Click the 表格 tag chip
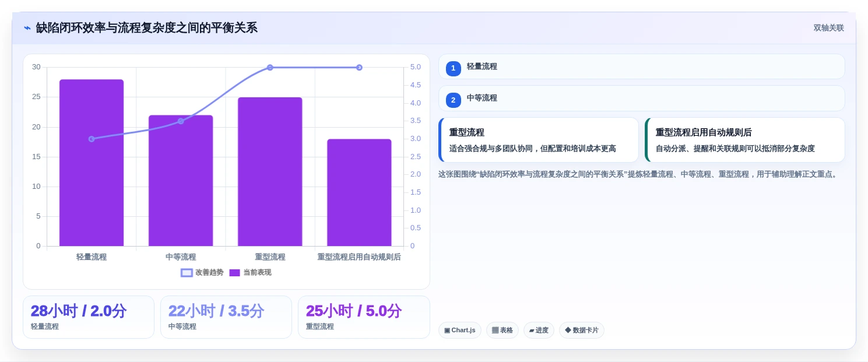 pos(502,330)
